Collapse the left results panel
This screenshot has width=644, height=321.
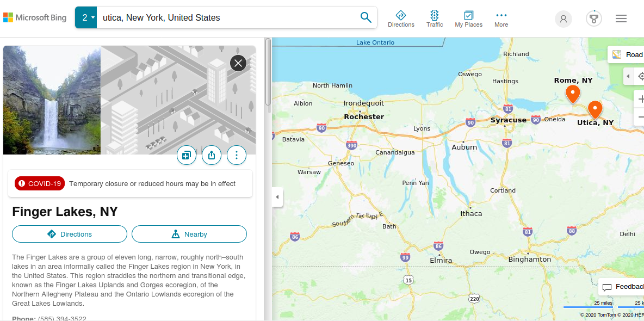(x=277, y=197)
